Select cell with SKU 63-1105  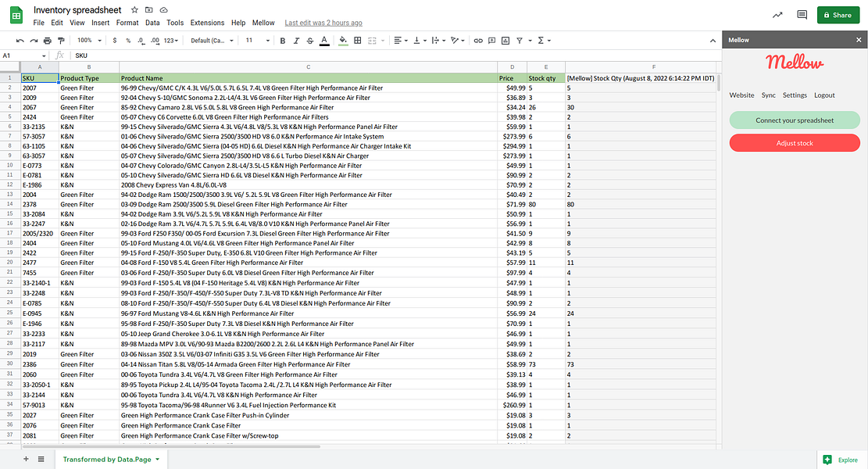40,146
